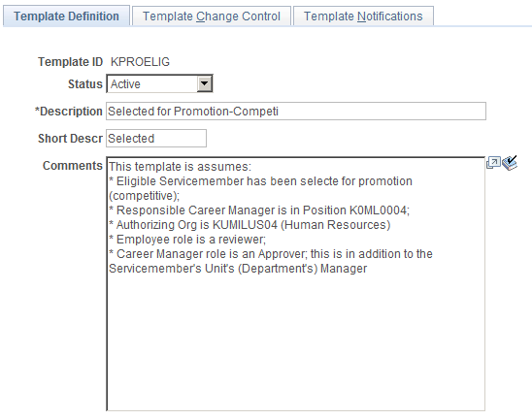The image size is (532, 420).
Task: Click the line mentioning Position K0ML0004
Action: point(259,210)
